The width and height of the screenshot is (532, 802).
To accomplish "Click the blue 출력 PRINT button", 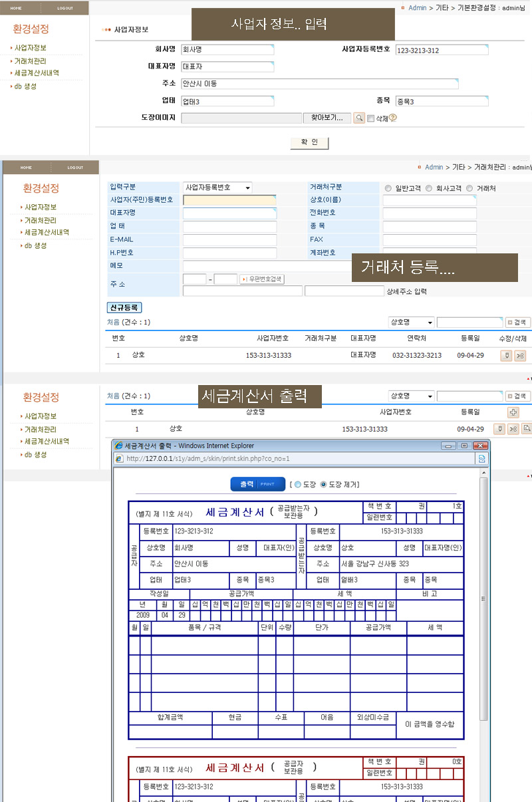I will click(257, 484).
